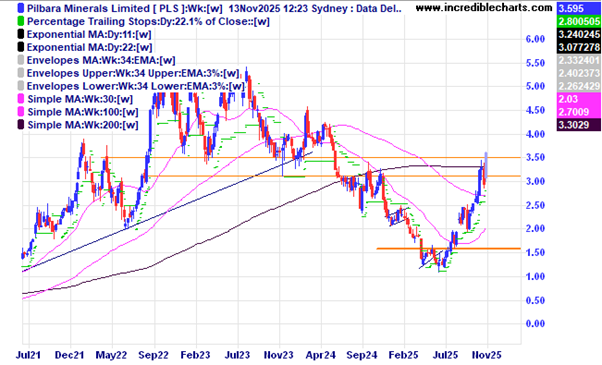The height and width of the screenshot is (365, 602).
Task: Select the Percentage Trailing Stops legend label
Action: [x=148, y=21]
